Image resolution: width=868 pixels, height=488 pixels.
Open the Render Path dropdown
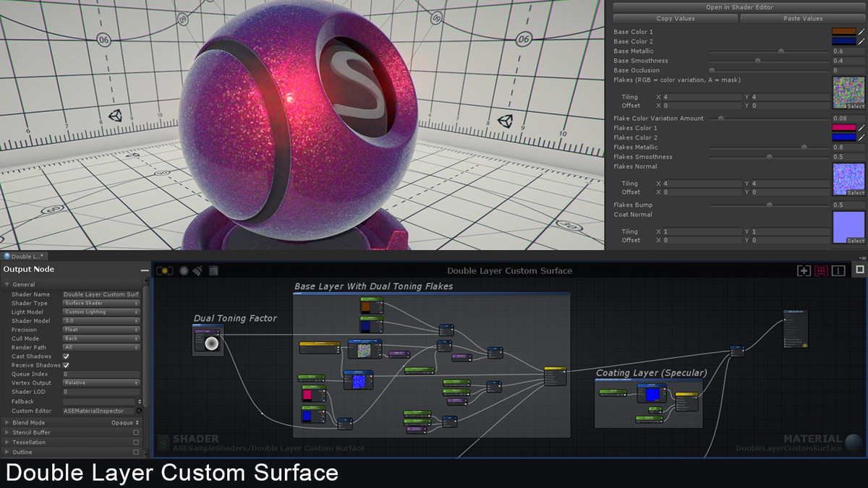pyautogui.click(x=101, y=347)
